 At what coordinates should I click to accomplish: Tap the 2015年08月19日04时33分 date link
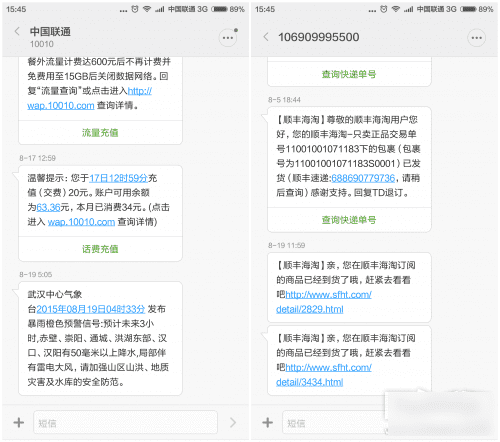click(91, 309)
